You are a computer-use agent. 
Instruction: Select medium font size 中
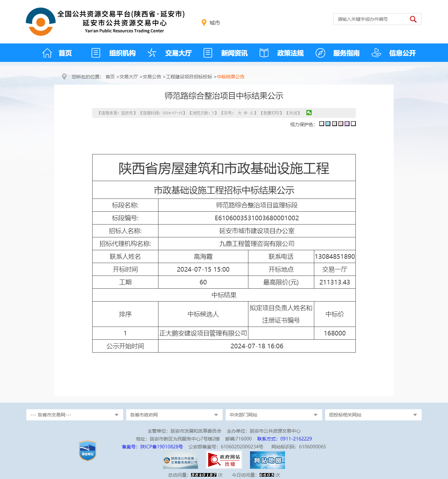[245, 113]
